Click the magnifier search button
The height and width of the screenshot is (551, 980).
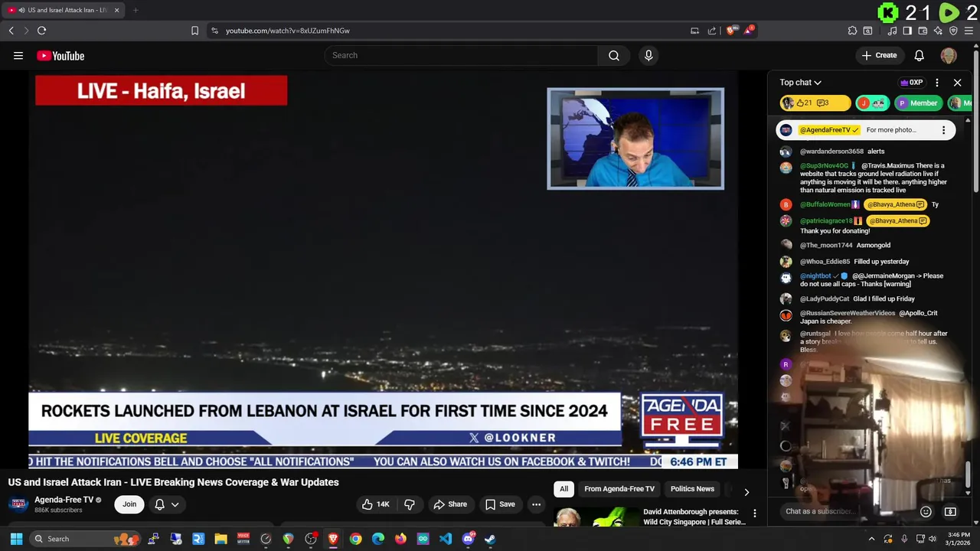pos(614,55)
